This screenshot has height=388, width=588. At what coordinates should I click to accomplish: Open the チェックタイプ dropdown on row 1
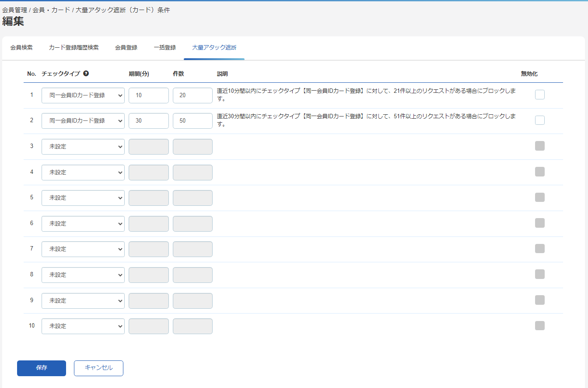83,95
